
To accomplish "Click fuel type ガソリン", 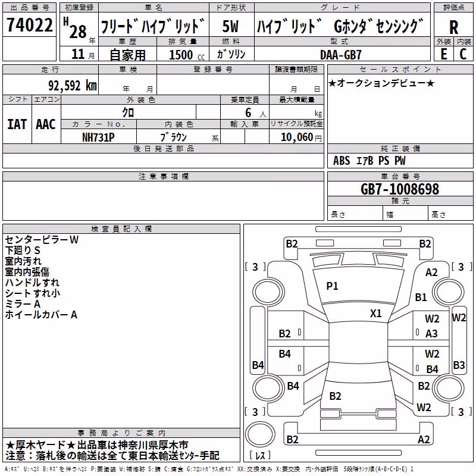I will click(x=231, y=54).
